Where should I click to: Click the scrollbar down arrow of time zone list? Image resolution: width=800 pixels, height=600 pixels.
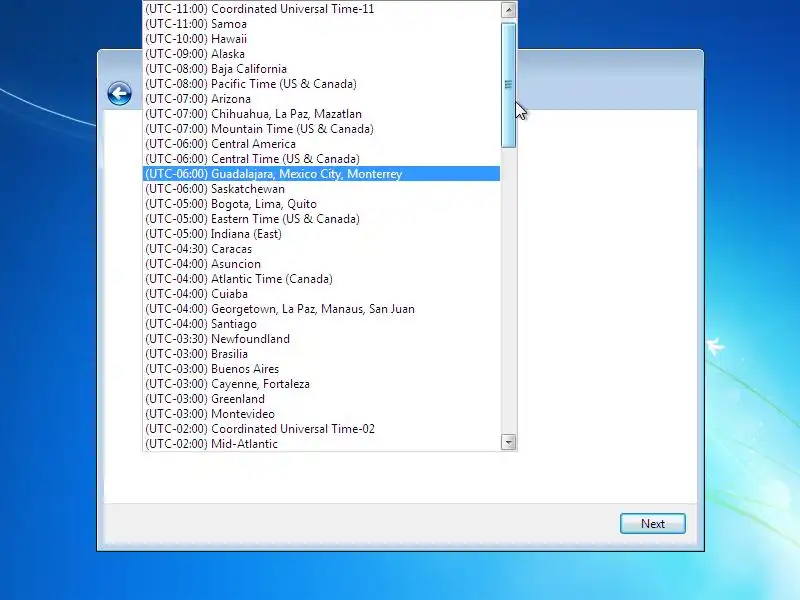[x=508, y=442]
